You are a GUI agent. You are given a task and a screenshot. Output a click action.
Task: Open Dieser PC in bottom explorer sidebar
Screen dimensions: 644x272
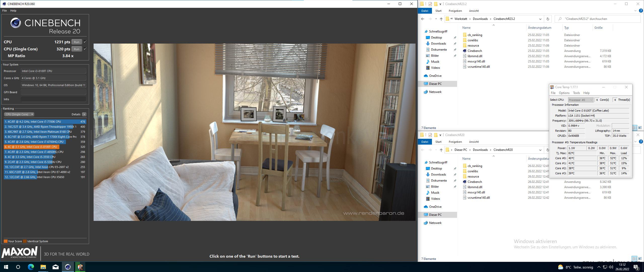[x=435, y=215]
